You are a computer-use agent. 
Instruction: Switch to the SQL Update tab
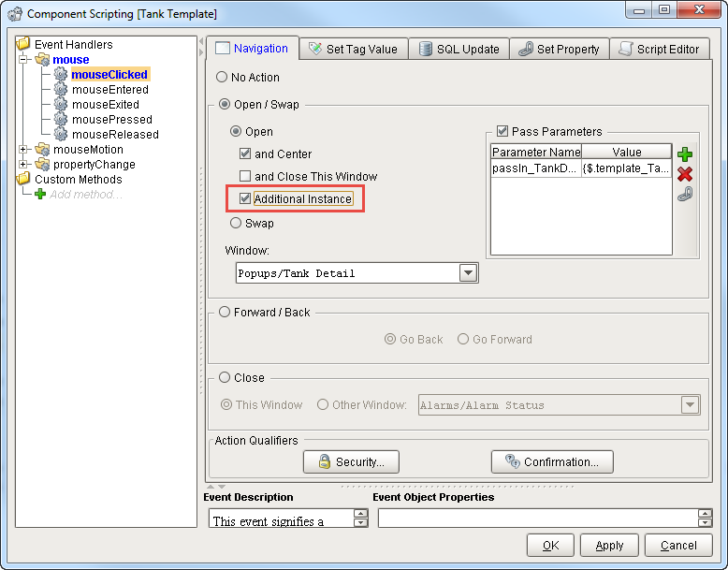pos(459,49)
